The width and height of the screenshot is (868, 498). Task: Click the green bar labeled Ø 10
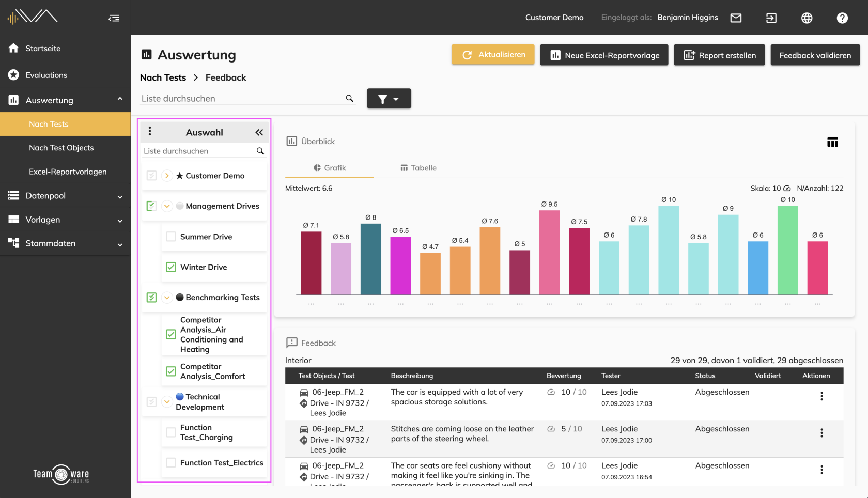click(x=787, y=250)
